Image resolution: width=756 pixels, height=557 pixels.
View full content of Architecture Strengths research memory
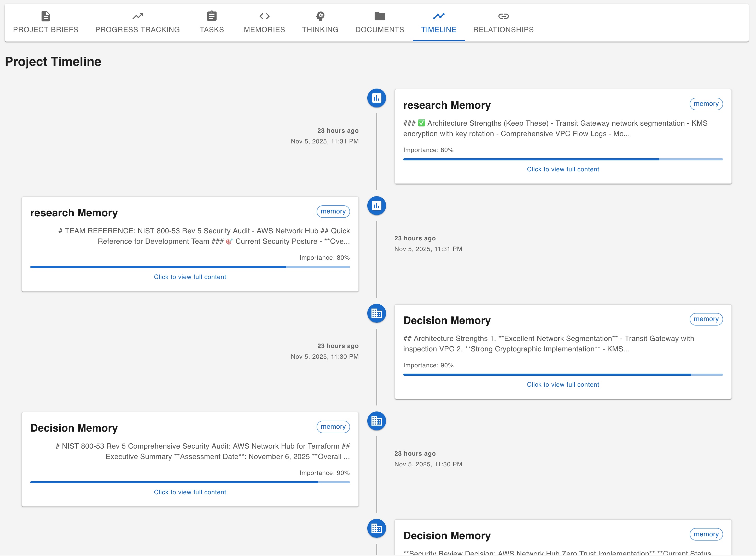pos(563,169)
